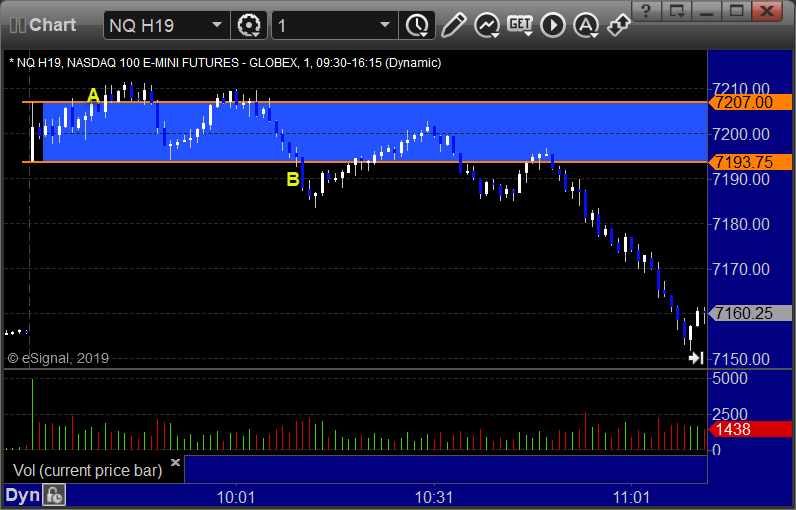Select the pencil drawing tool

pos(453,25)
